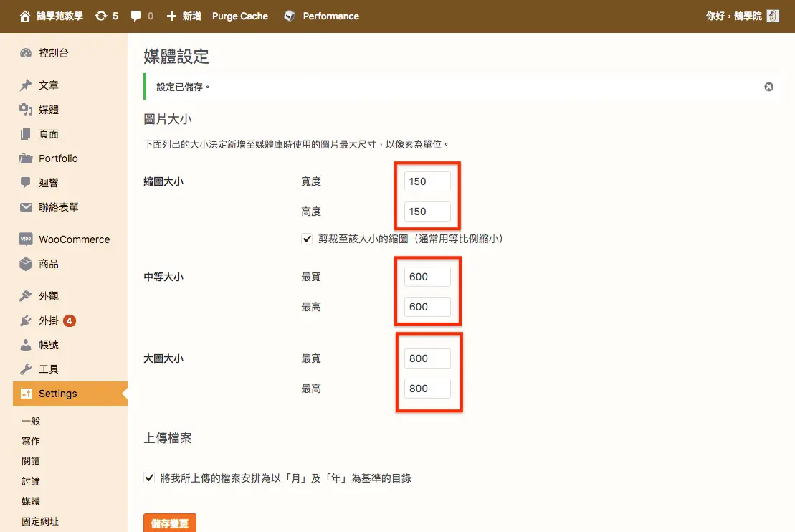Viewport: 795px width, 532px height.
Task: Open the 你好，鵠學院 account menu
Action: pyautogui.click(x=733, y=16)
